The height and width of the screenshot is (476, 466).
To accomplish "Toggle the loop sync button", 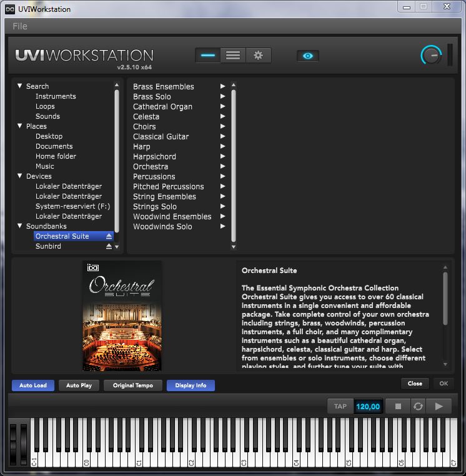I will point(418,406).
